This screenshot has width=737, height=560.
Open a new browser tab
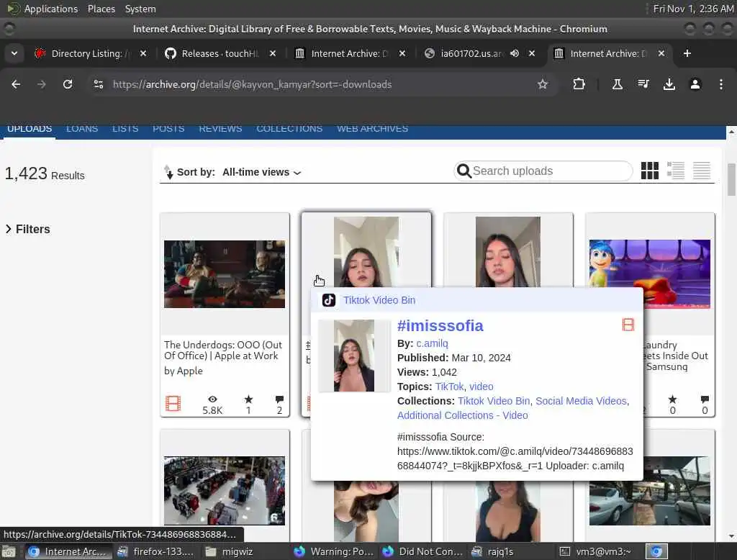coord(687,53)
